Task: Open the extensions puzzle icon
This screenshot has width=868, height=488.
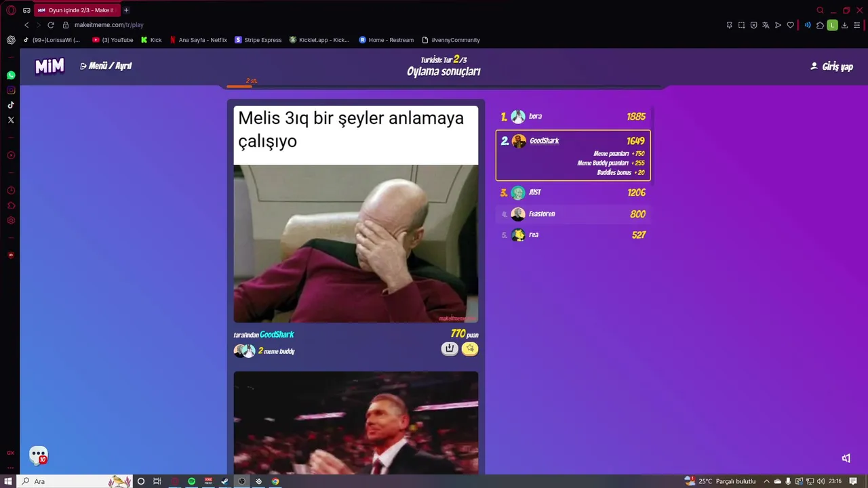Action: click(x=820, y=25)
